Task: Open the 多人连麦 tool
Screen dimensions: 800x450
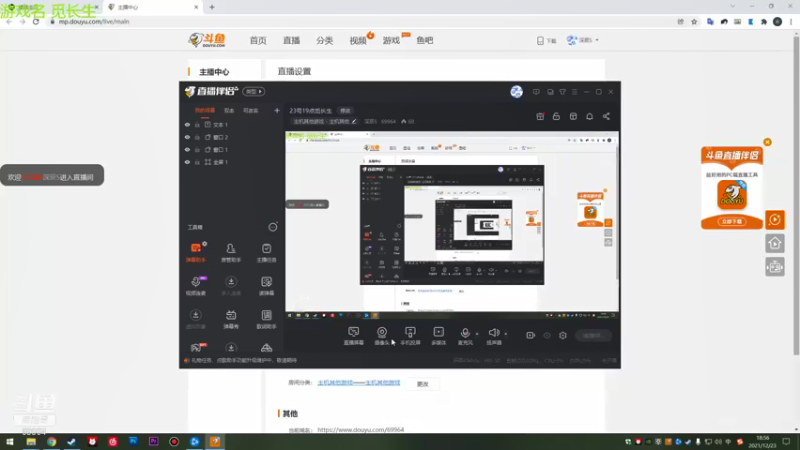Action: pos(231,285)
